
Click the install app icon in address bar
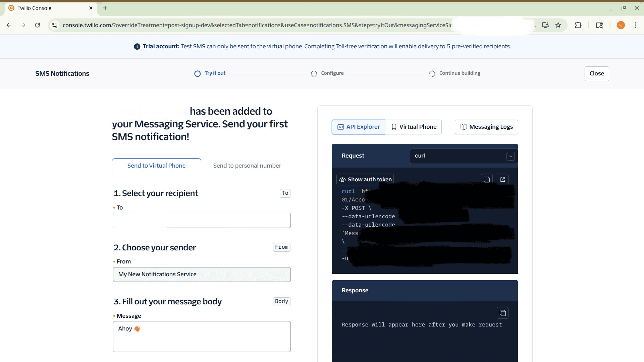(545, 25)
